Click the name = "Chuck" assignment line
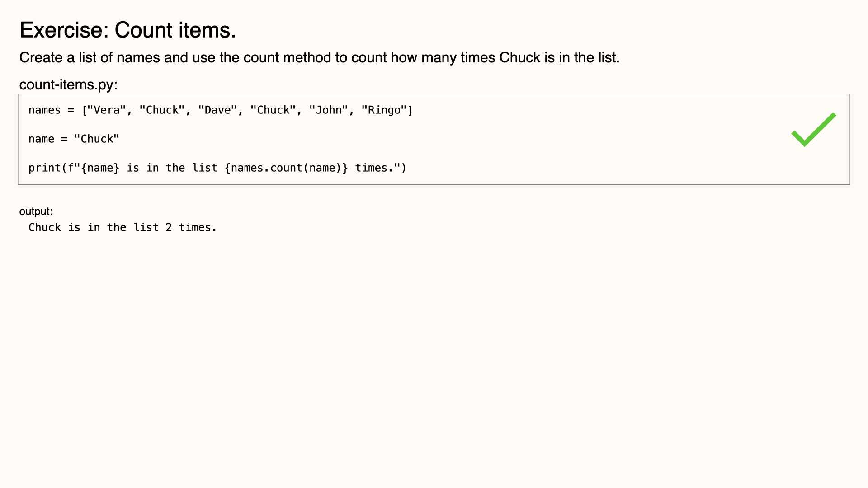Viewport: 868px width, 488px height. 74,139
